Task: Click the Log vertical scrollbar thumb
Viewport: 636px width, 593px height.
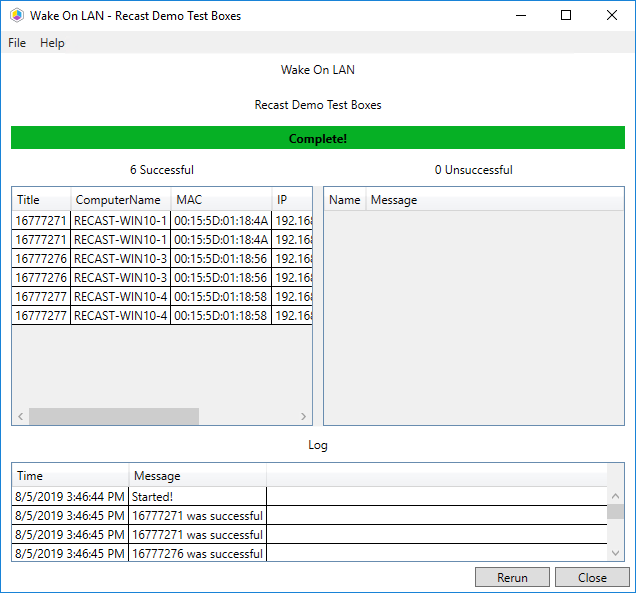Action: click(x=615, y=511)
